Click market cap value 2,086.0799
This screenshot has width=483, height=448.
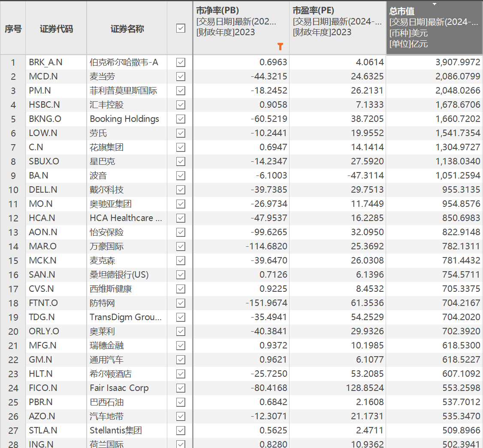[x=458, y=76]
